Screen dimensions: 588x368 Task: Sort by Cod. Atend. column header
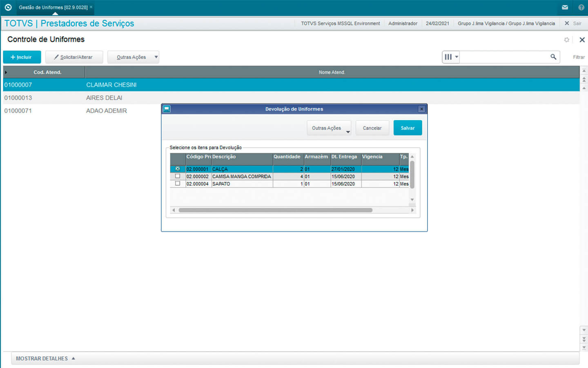coord(47,72)
